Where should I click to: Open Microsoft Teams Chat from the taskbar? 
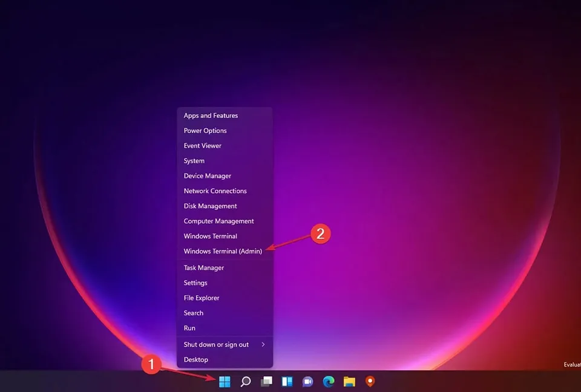pyautogui.click(x=307, y=382)
